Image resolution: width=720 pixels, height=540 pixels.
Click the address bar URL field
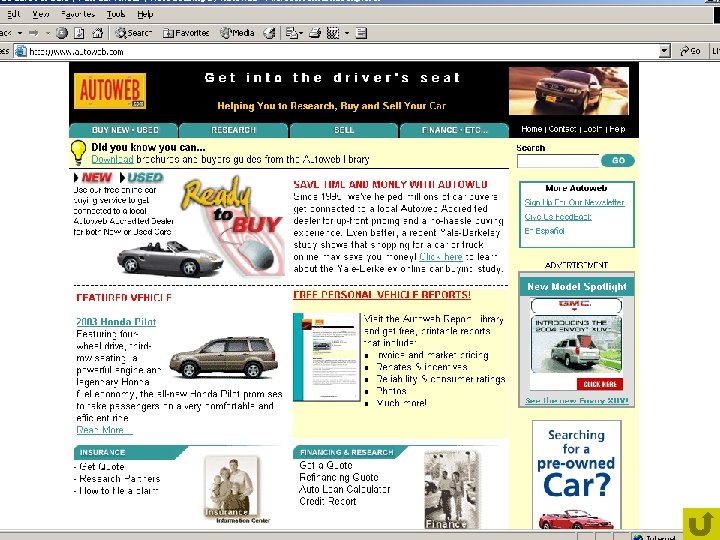point(342,51)
